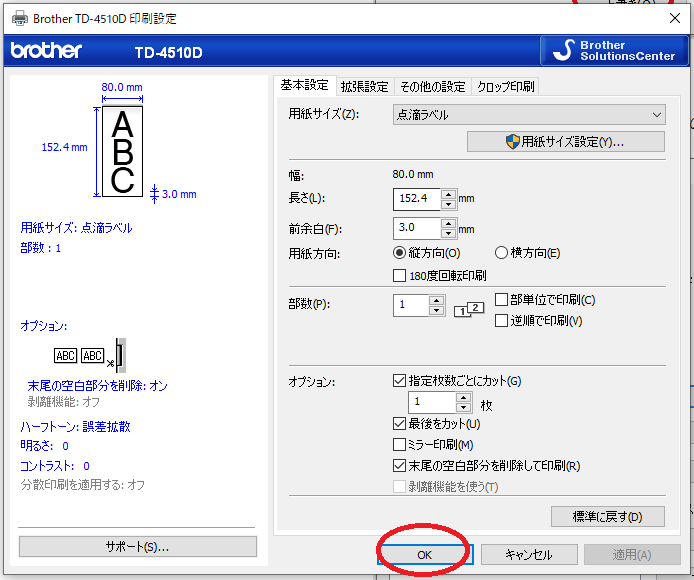Decrease 部数(P) with down arrow

coord(436,310)
